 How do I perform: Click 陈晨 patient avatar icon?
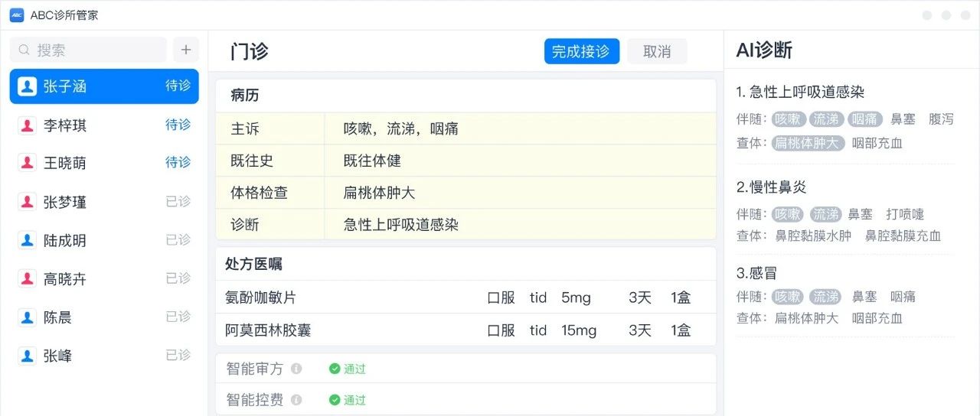point(28,317)
